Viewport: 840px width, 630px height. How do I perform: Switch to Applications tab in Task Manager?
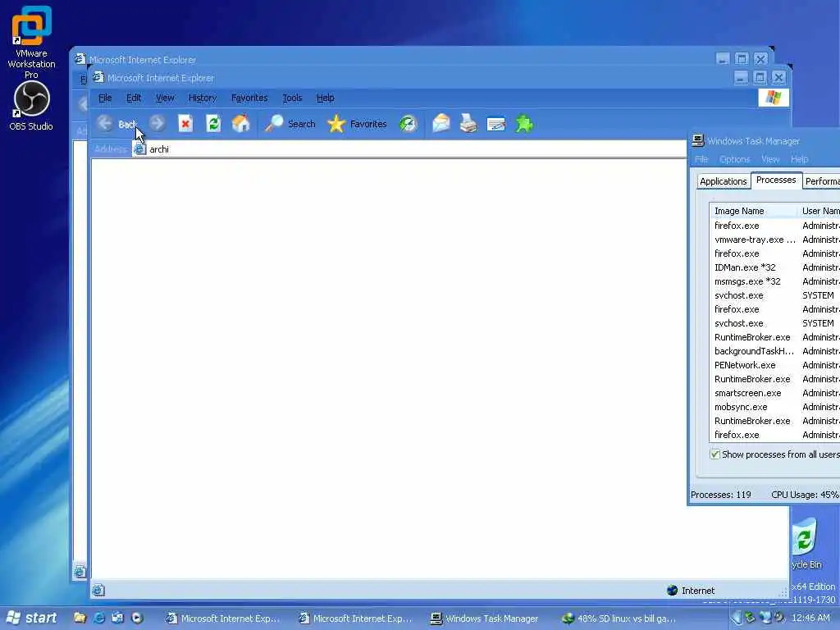724,181
